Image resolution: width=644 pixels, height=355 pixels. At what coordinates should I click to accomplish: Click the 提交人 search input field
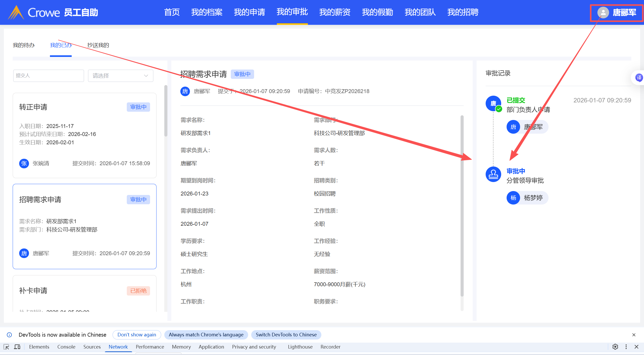pyautogui.click(x=49, y=76)
